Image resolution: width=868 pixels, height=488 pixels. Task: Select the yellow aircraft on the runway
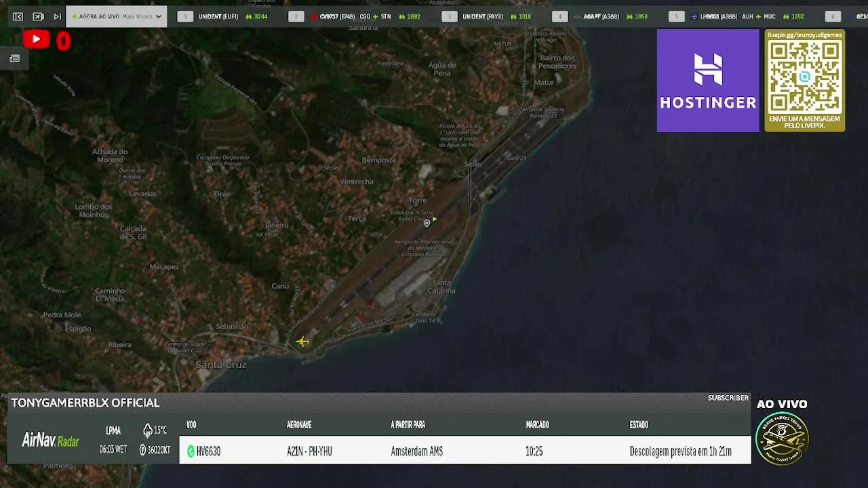coord(302,342)
